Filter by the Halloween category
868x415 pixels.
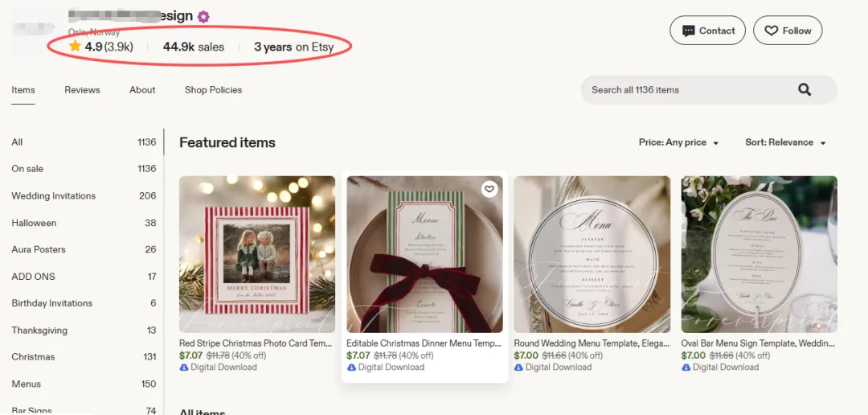tap(84, 223)
